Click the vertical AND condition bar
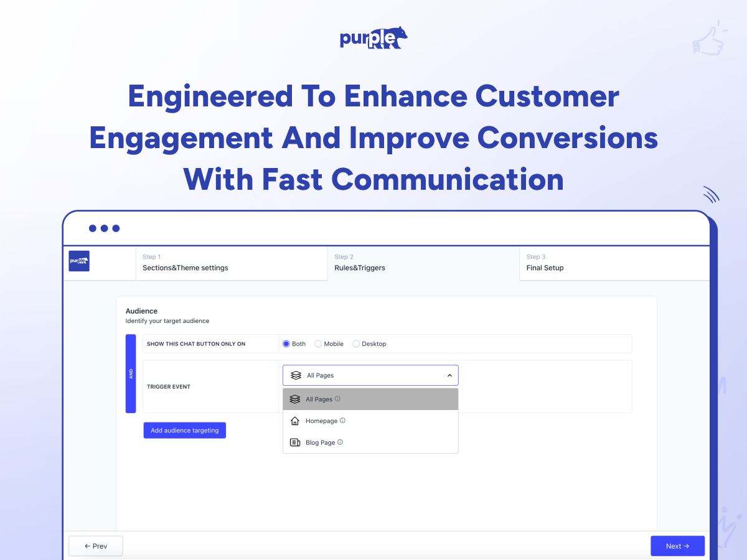Viewport: 747px width, 560px height. [x=131, y=373]
